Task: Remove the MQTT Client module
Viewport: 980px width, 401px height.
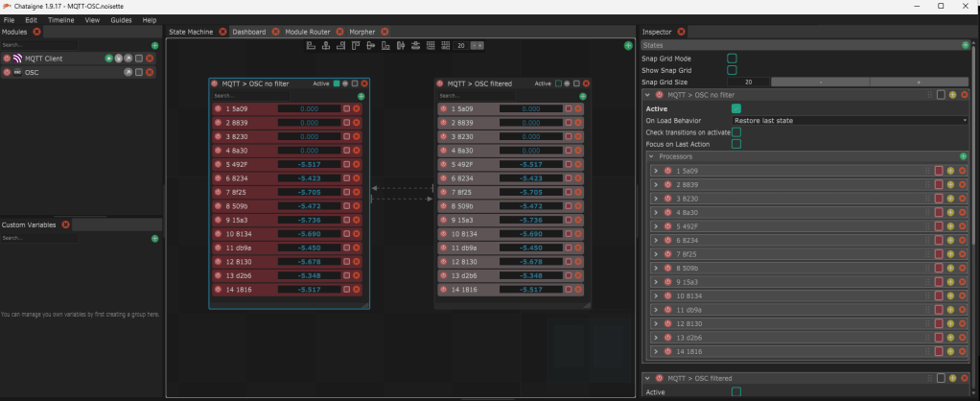Action: tap(149, 59)
